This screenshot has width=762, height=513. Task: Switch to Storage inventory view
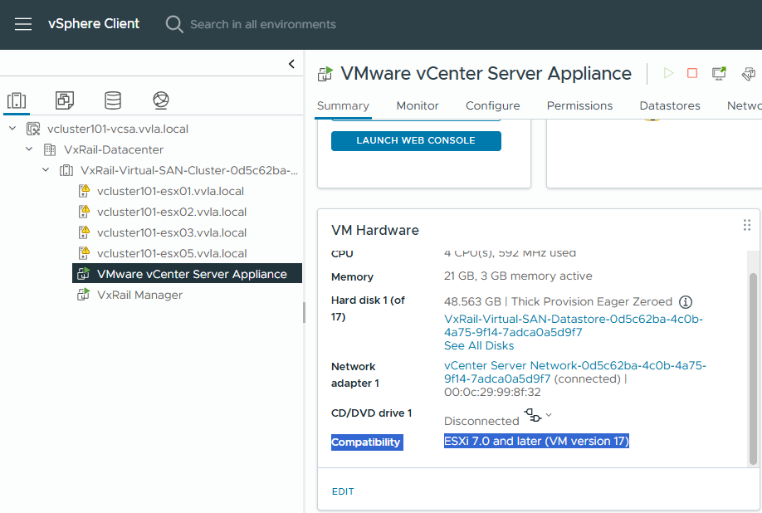[113, 100]
